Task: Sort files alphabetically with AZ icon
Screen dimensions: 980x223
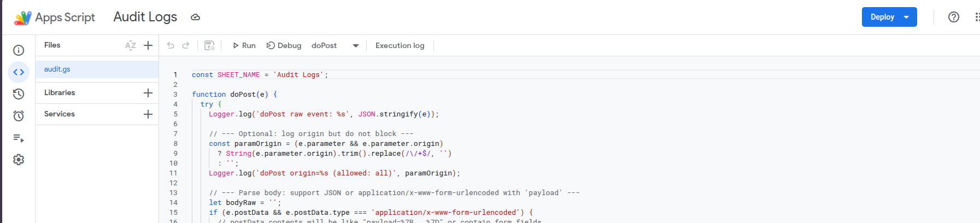Action: [130, 45]
